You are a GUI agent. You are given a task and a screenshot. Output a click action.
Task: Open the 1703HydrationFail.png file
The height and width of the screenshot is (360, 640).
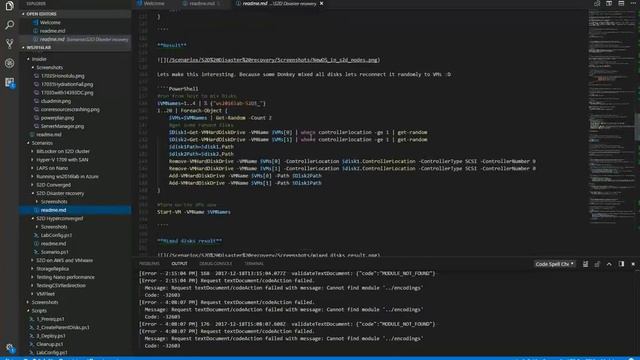(x=67, y=84)
